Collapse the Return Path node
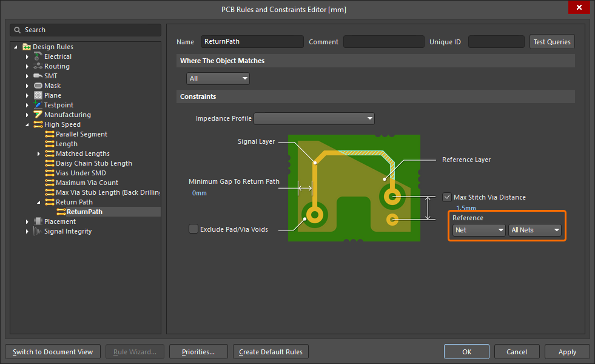 [38, 202]
